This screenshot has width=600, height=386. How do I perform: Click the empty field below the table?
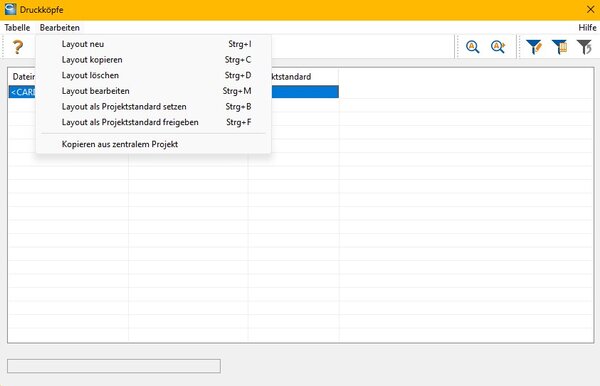pyautogui.click(x=114, y=366)
